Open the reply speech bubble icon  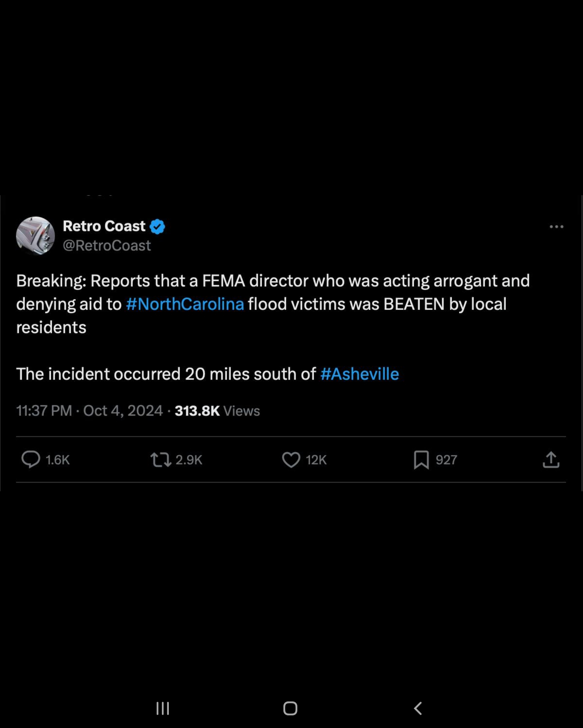tap(31, 460)
